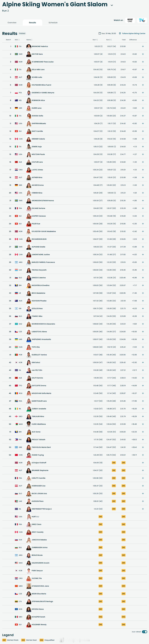
Task: Sort results by the Rank column
Action: click(x=8, y=40)
